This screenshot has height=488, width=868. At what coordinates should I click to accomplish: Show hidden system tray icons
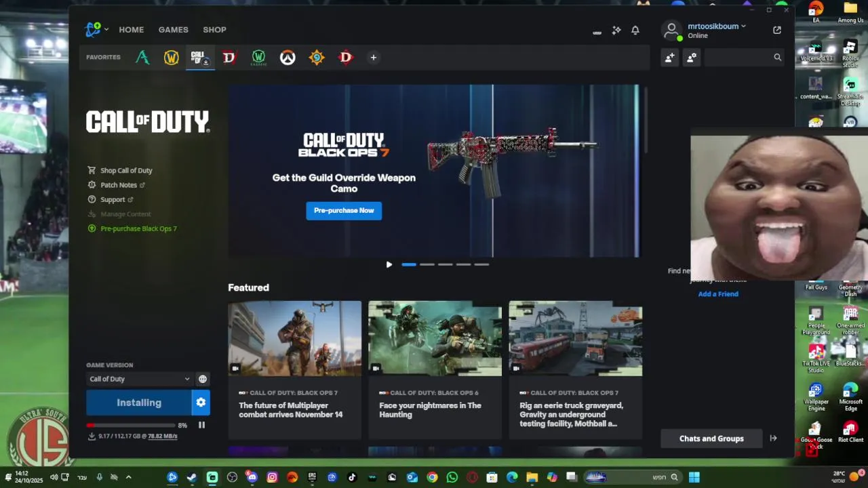coord(128,477)
